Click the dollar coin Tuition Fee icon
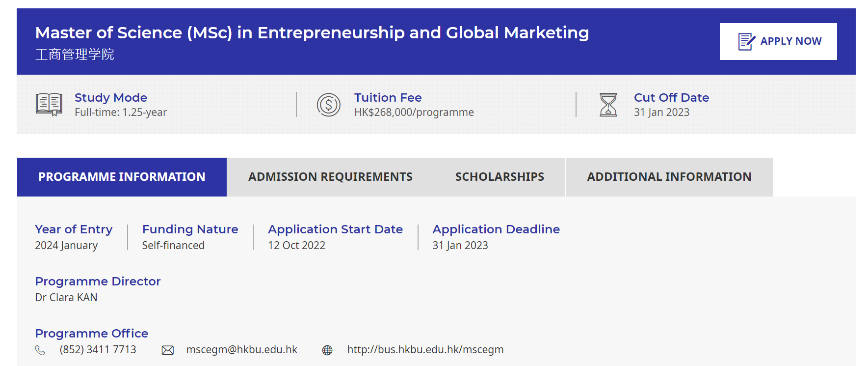 329,105
